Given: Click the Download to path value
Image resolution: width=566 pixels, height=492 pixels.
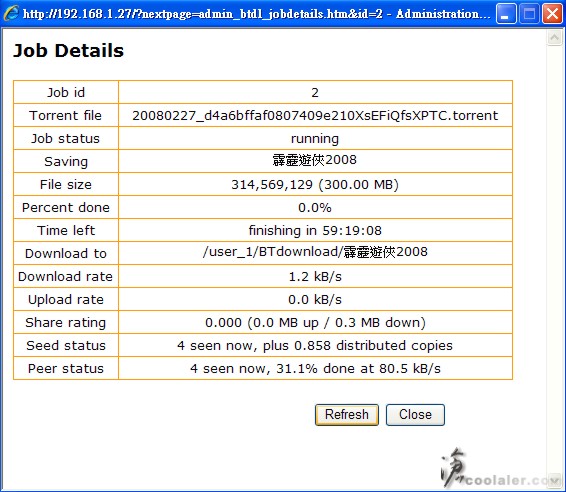Looking at the screenshot, I should (315, 252).
